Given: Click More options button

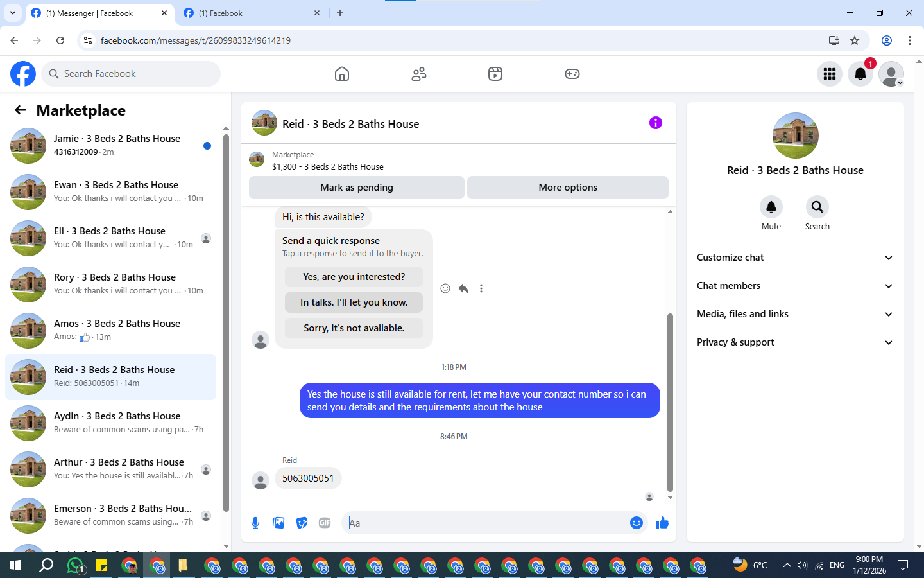Looking at the screenshot, I should click(x=568, y=188).
